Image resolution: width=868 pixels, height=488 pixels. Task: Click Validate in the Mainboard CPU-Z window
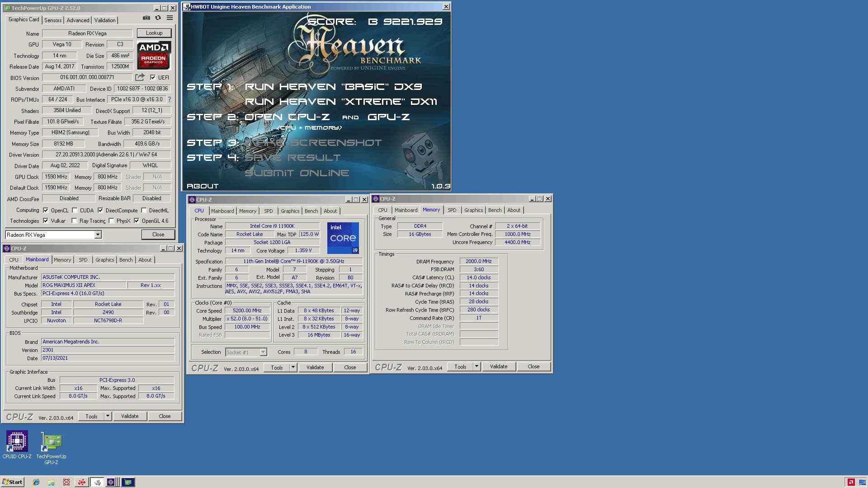click(x=130, y=417)
